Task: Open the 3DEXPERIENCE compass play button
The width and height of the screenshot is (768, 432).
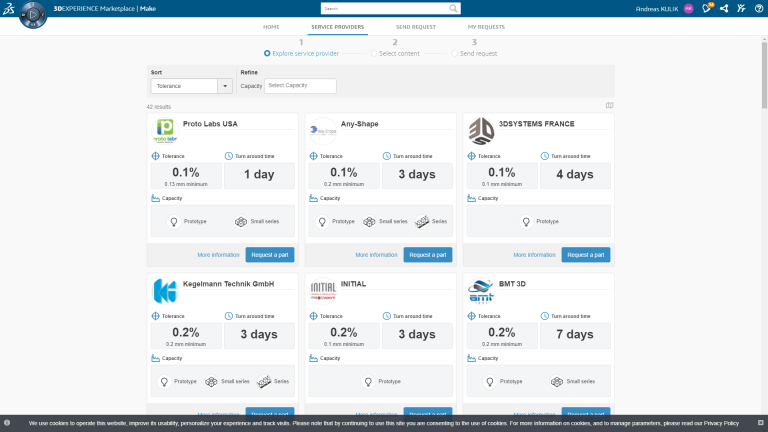Action: [x=33, y=15]
